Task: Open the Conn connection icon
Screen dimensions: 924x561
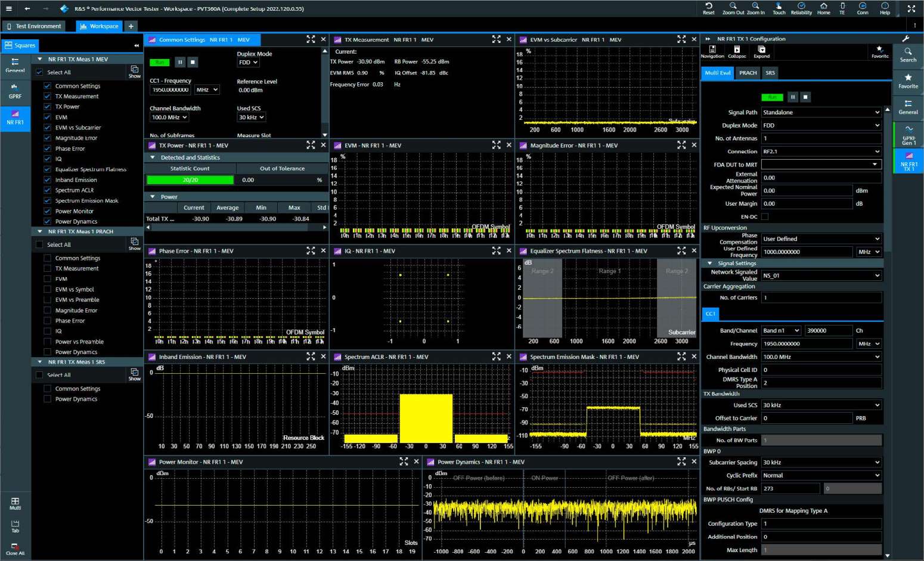Action: pos(862,8)
